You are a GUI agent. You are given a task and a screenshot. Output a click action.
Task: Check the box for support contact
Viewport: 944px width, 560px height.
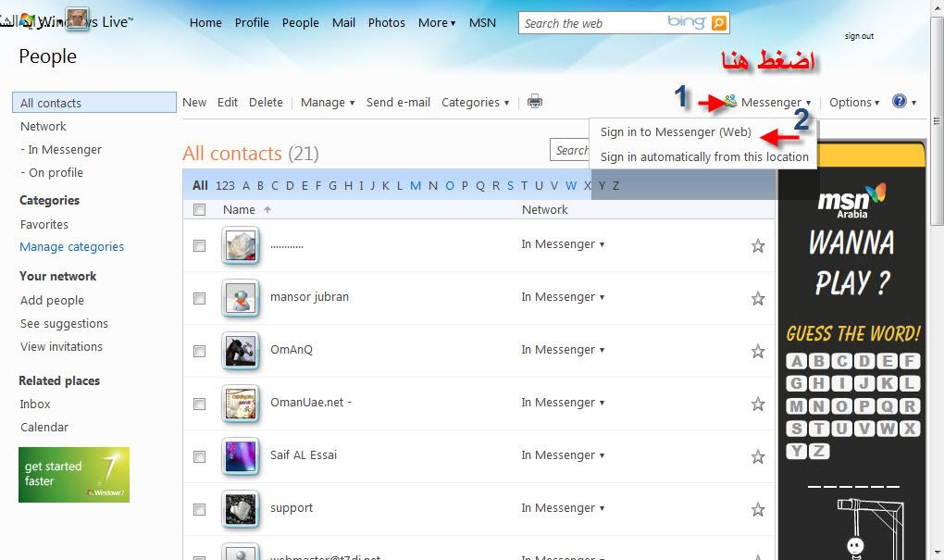(x=199, y=510)
